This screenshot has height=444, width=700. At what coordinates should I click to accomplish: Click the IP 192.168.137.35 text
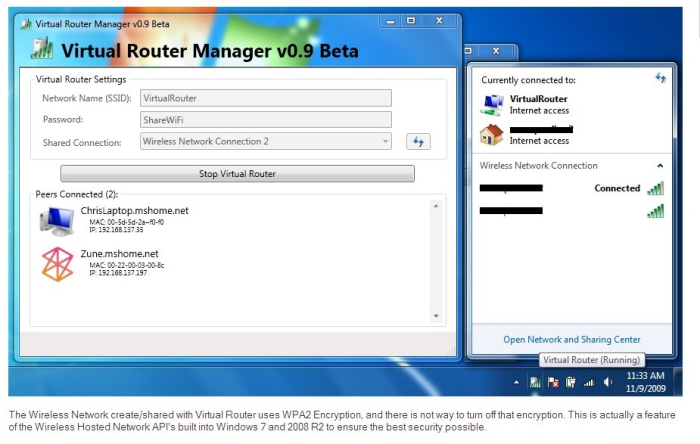coord(116,230)
